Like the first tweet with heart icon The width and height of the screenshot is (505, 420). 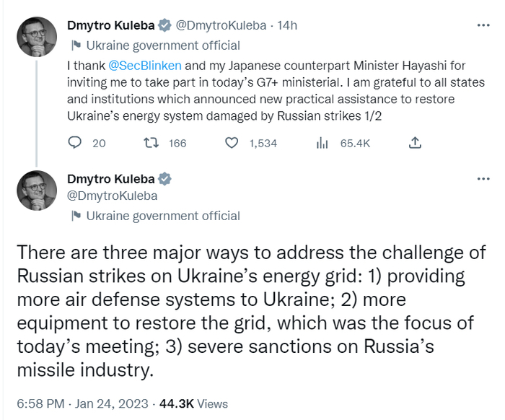pos(231,143)
